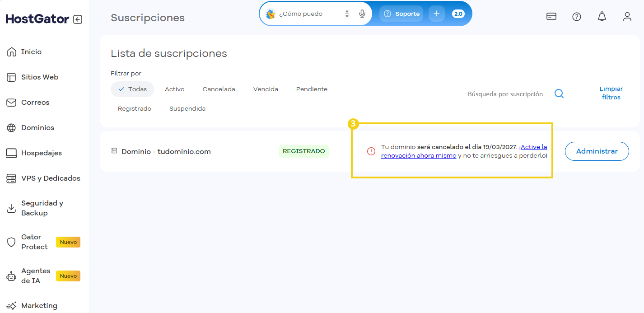The height and width of the screenshot is (313, 644).
Task: Filter subscriptions by Activo
Action: (x=175, y=89)
